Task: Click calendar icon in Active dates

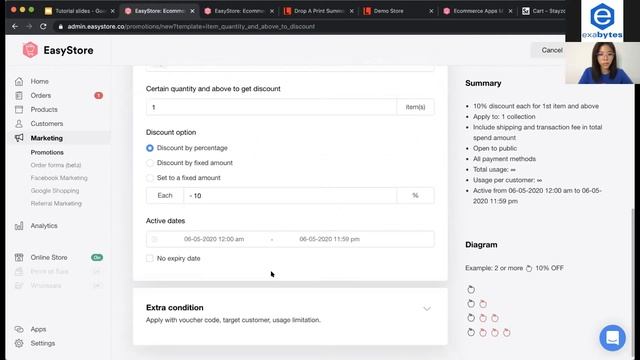Action: [155, 239]
